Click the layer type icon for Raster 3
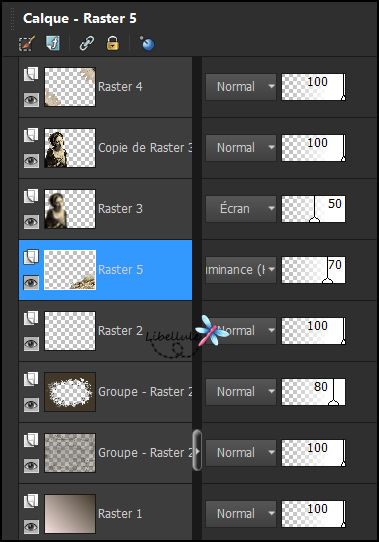Screen dimensions: 379x542 point(31,196)
